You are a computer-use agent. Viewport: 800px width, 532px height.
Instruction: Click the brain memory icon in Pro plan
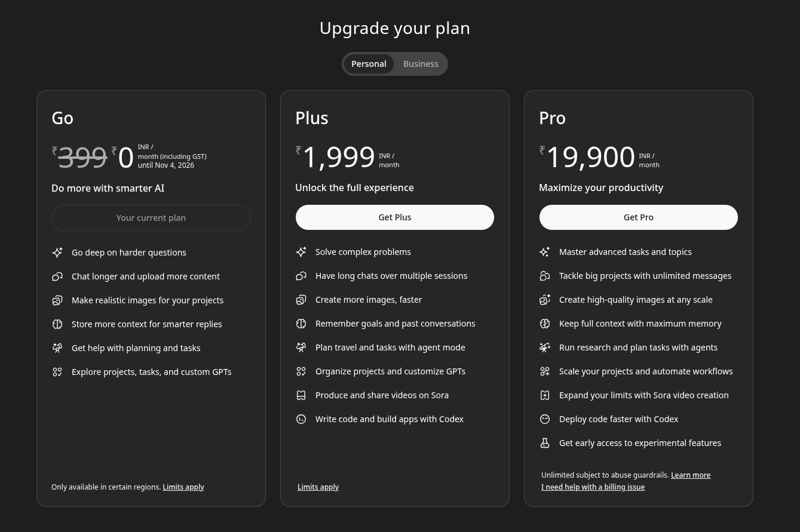click(545, 324)
